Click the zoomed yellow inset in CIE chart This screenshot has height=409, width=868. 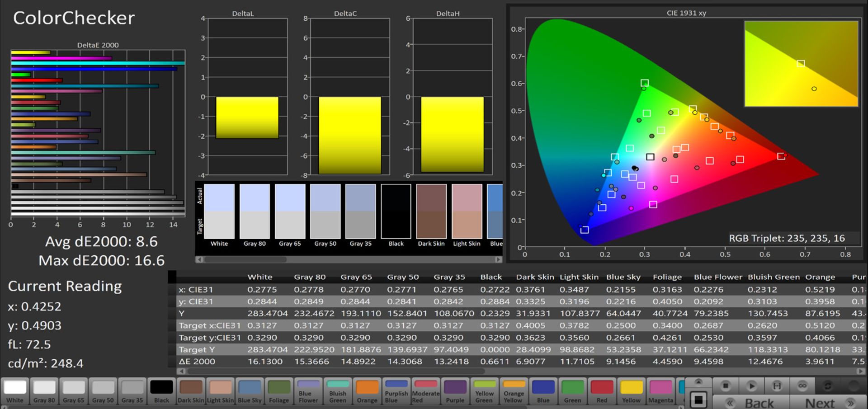(801, 64)
